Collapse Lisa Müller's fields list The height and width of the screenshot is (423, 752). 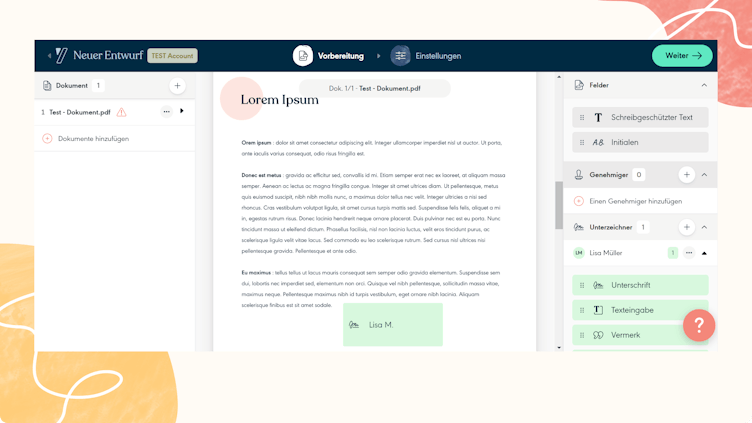[704, 253]
